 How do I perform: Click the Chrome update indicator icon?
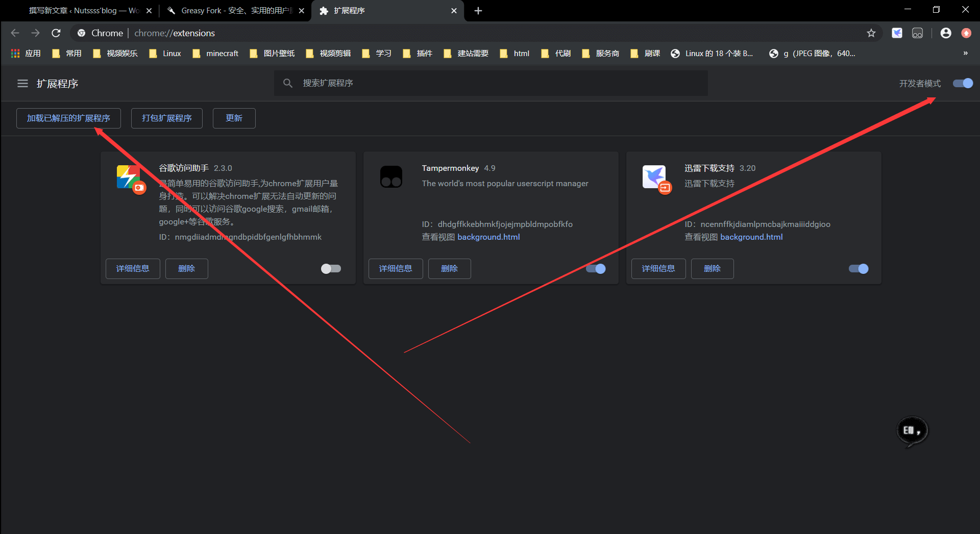(966, 33)
